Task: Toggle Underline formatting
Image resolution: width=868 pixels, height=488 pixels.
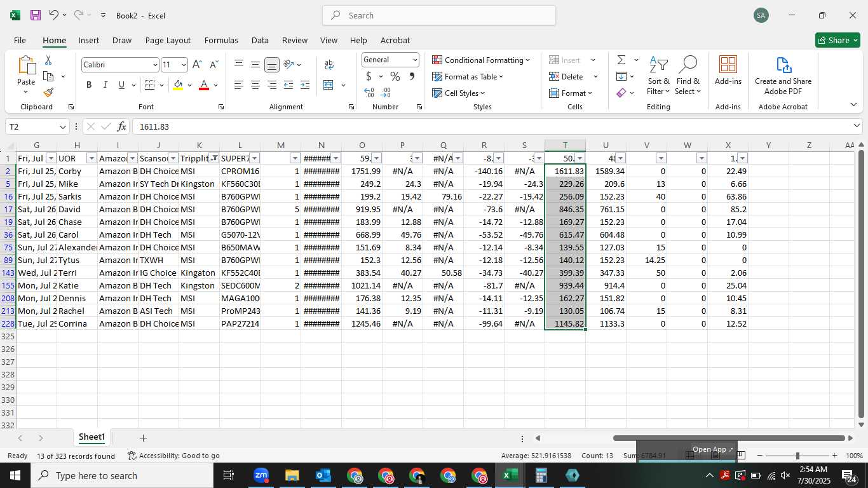Action: [121, 85]
